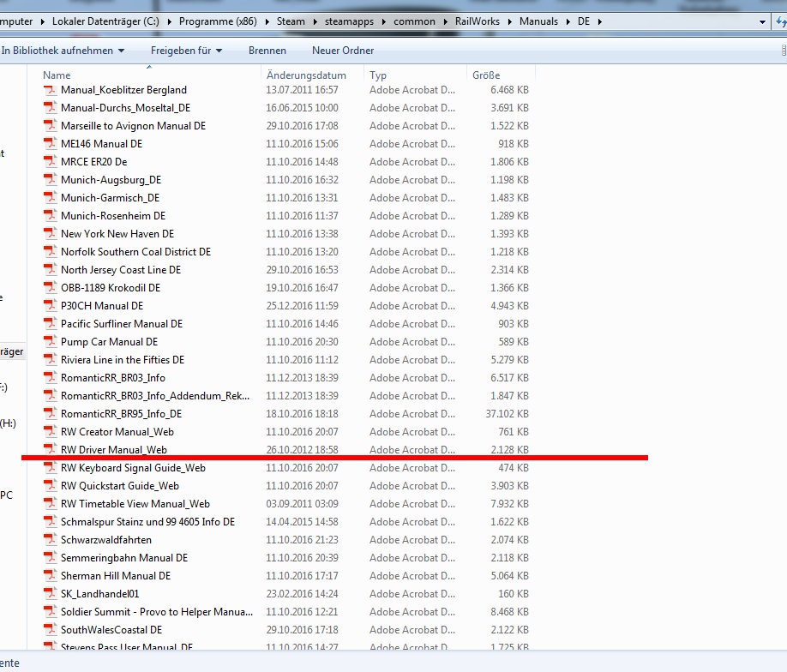Select the PDF icon for Munich-Augsburg_DE
787x672 pixels.
pos(50,180)
